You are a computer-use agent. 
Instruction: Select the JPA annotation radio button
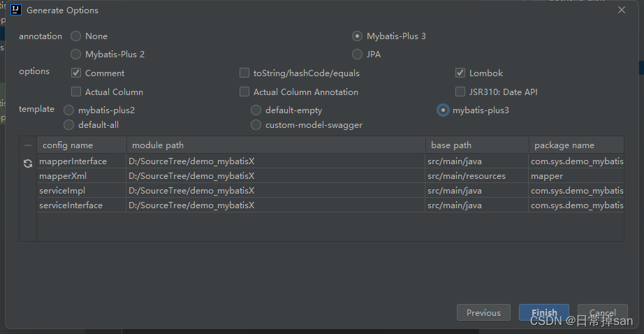[357, 55]
